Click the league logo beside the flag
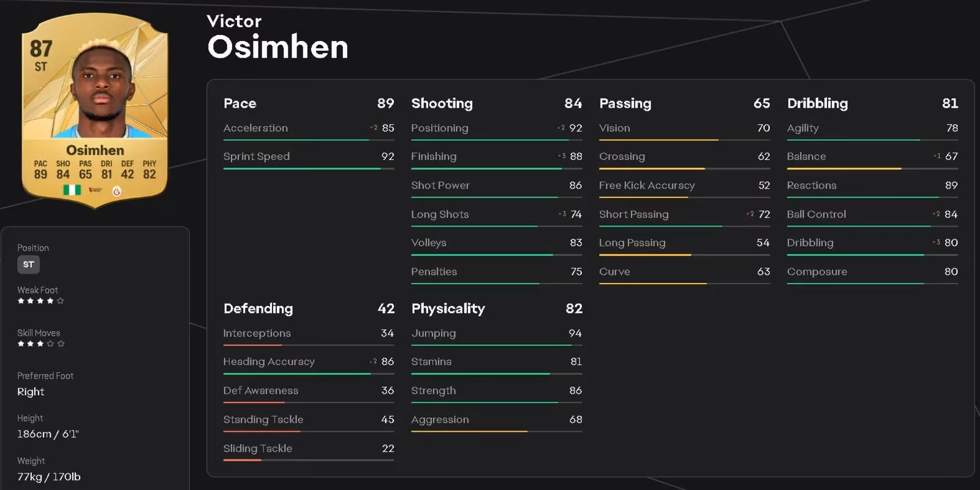The image size is (980, 490). pyautogui.click(x=95, y=190)
